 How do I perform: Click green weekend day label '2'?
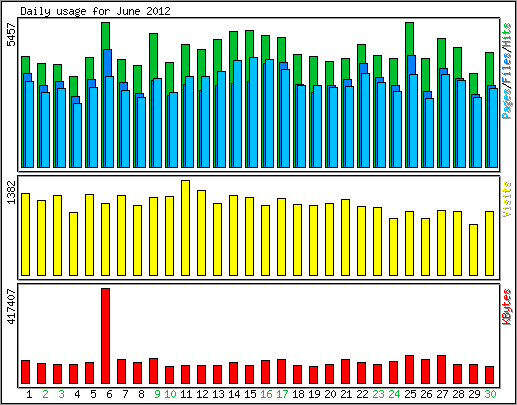tap(45, 394)
